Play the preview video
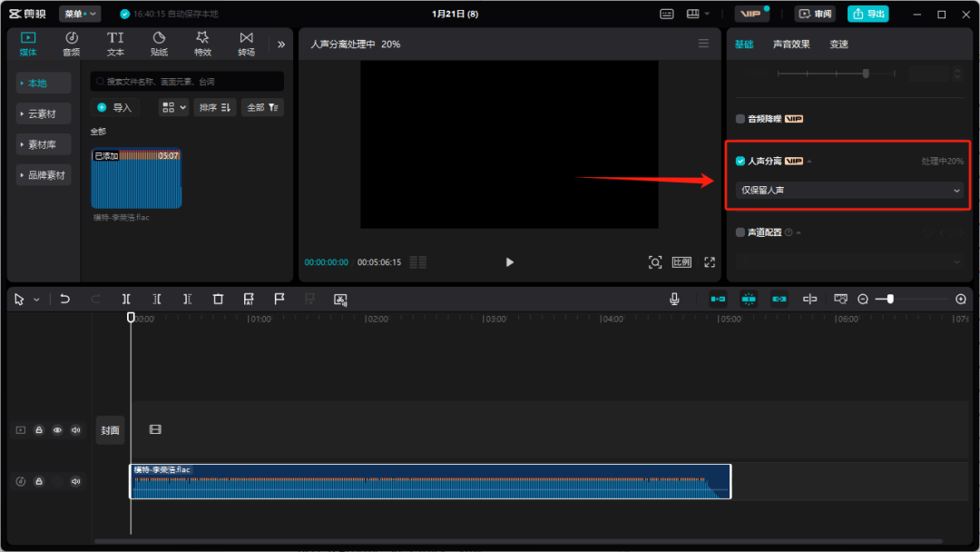 [509, 262]
